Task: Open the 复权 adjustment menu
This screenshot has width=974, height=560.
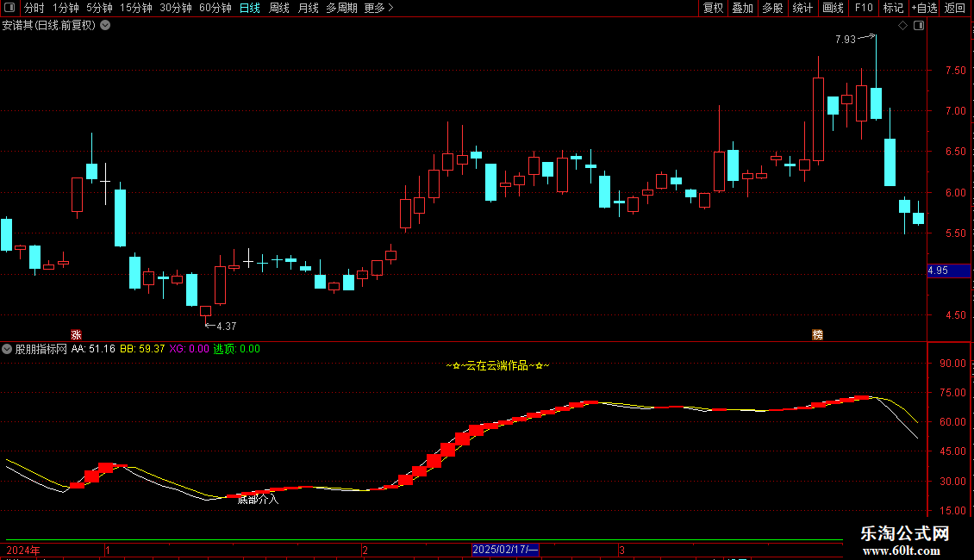Action: click(713, 8)
